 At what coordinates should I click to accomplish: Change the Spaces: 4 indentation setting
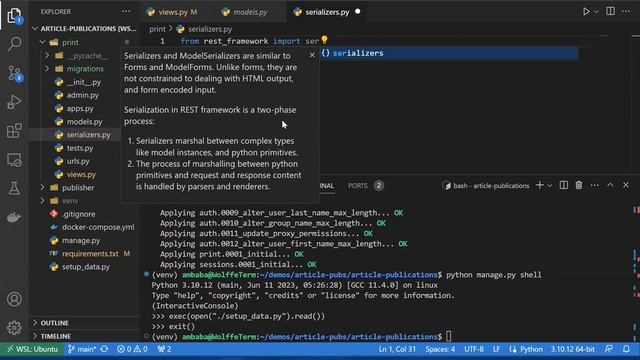[440, 349]
